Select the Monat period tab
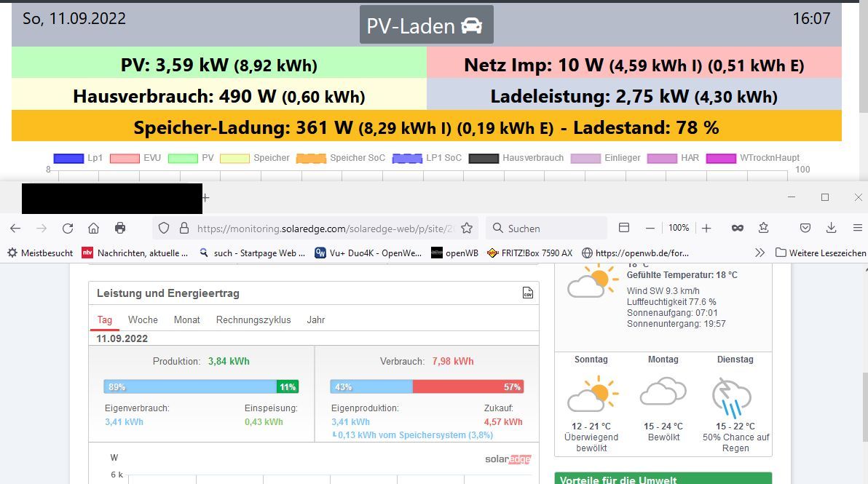The image size is (868, 484). 186,320
